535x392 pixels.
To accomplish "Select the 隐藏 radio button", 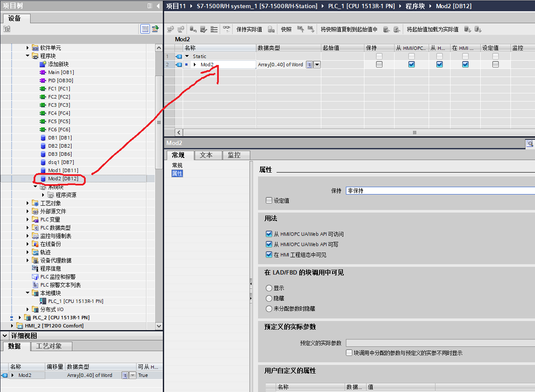I will coord(269,298).
